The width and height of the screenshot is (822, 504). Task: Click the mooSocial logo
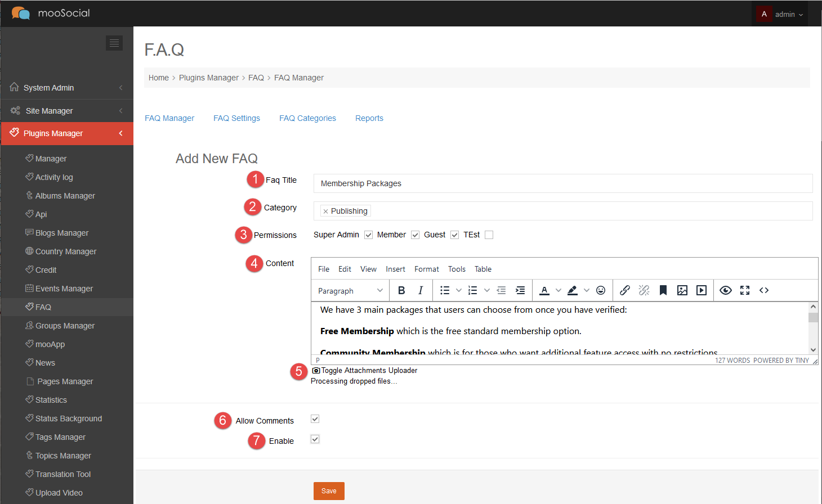pyautogui.click(x=51, y=13)
